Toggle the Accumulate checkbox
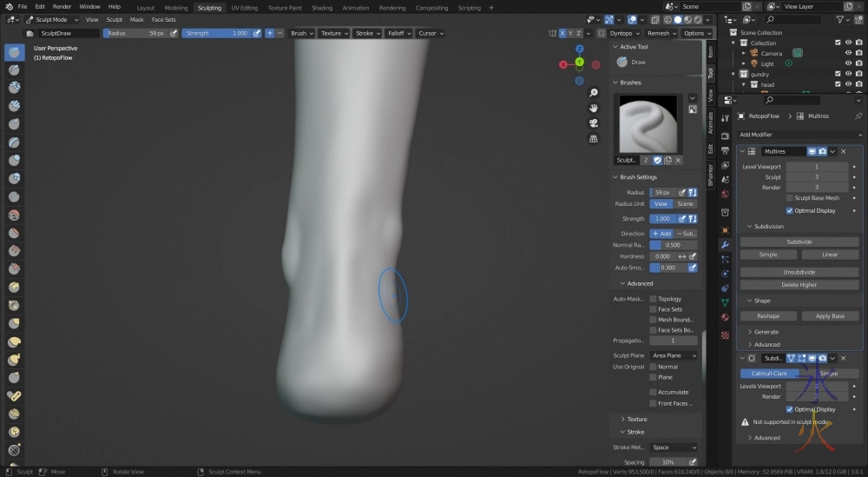 pos(653,392)
